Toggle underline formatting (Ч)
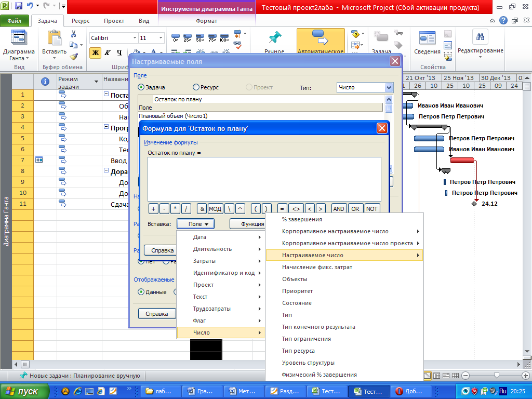This screenshot has height=399, width=532. pyautogui.click(x=119, y=52)
